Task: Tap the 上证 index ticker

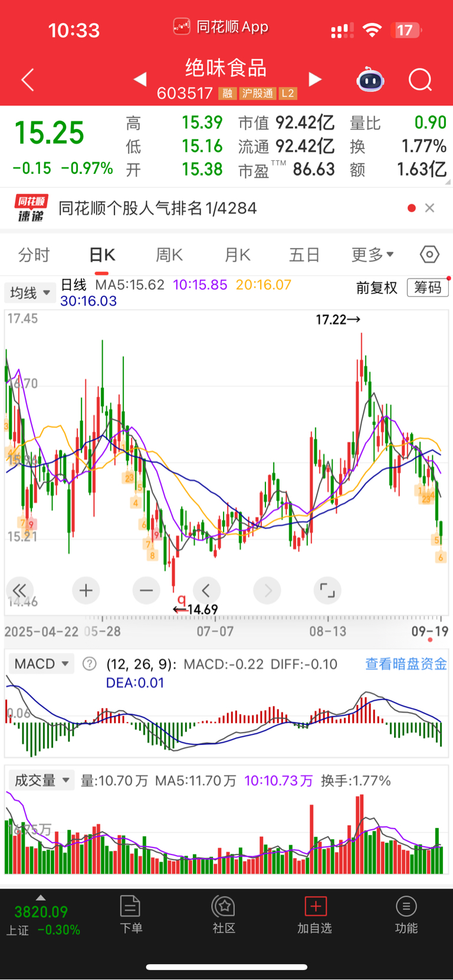Action: click(x=42, y=921)
